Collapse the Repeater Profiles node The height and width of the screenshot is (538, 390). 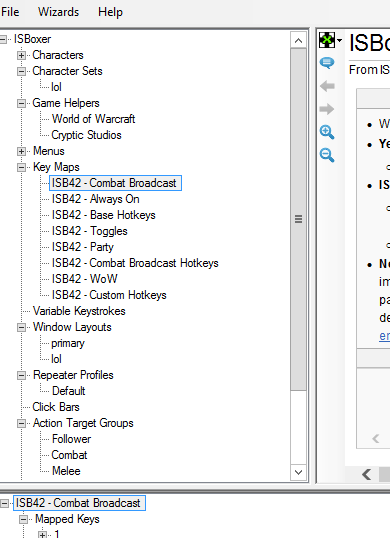pos(22,375)
